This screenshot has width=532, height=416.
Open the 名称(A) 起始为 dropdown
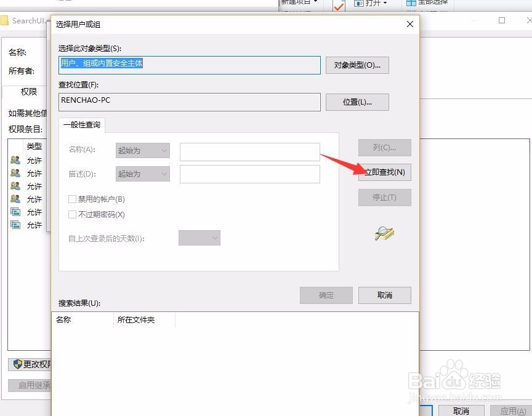click(142, 150)
